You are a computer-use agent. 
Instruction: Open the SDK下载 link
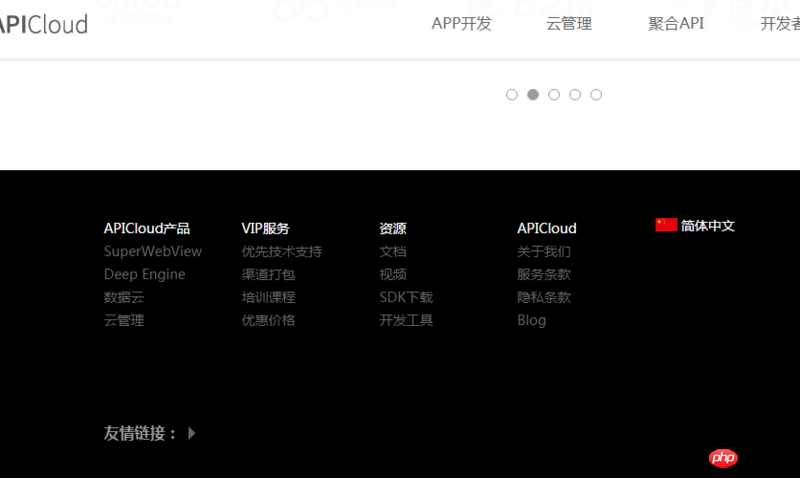[406, 297]
